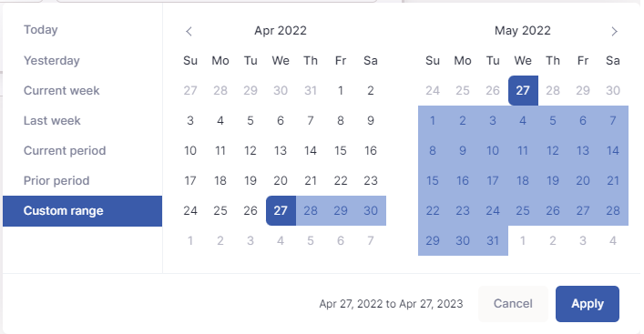Viewport: 644px width, 334px height.
Task: Click May 1 in the right calendar
Action: pos(433,121)
